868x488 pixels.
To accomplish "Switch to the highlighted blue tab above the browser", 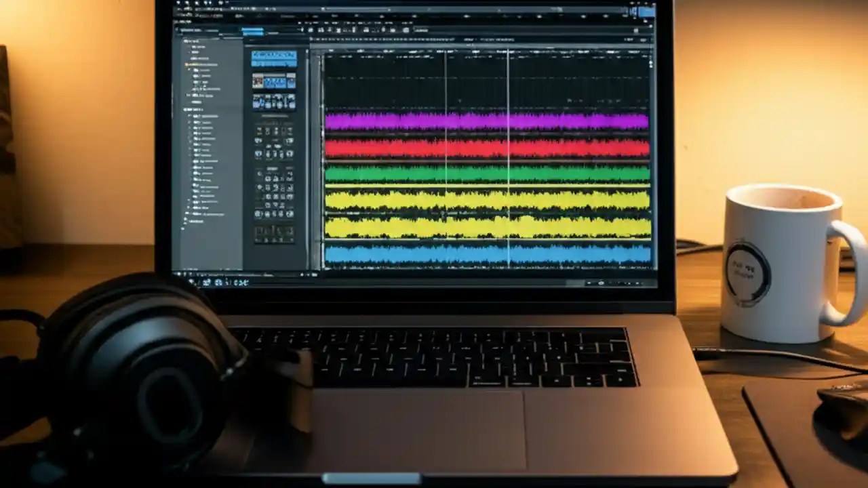I will point(252,31).
